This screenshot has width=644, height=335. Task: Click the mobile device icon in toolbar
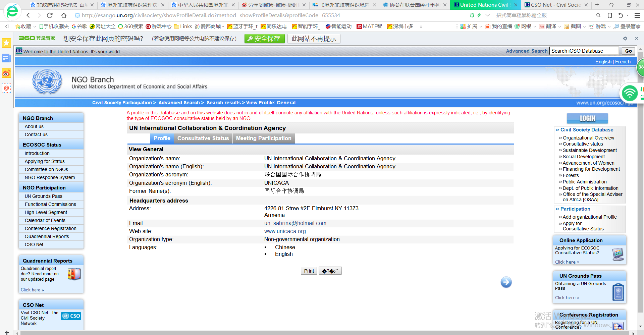point(610,15)
